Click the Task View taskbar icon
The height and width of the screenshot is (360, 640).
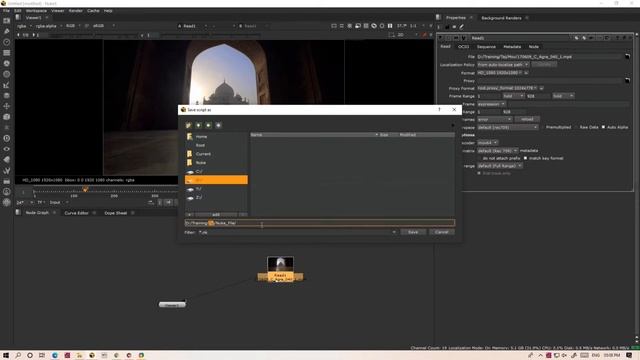tap(42, 355)
